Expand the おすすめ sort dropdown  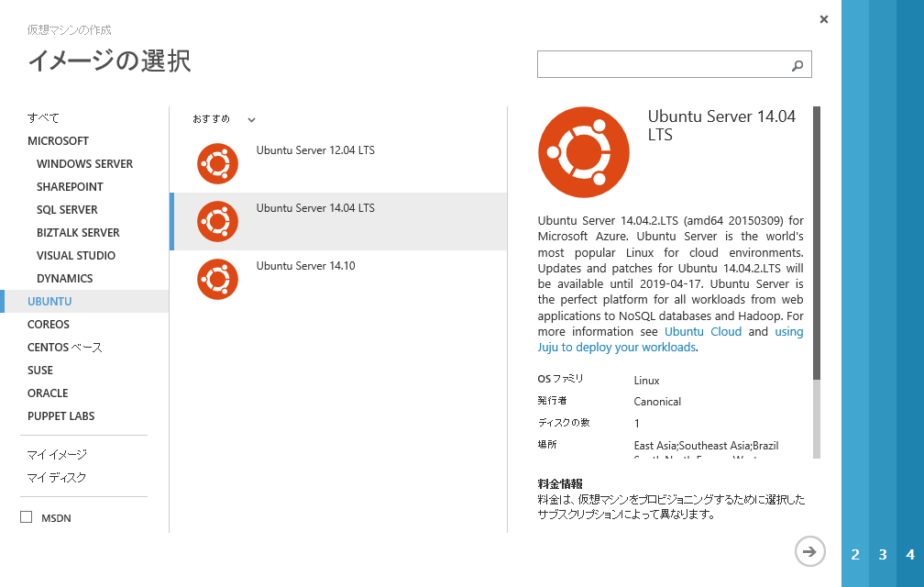click(x=251, y=119)
